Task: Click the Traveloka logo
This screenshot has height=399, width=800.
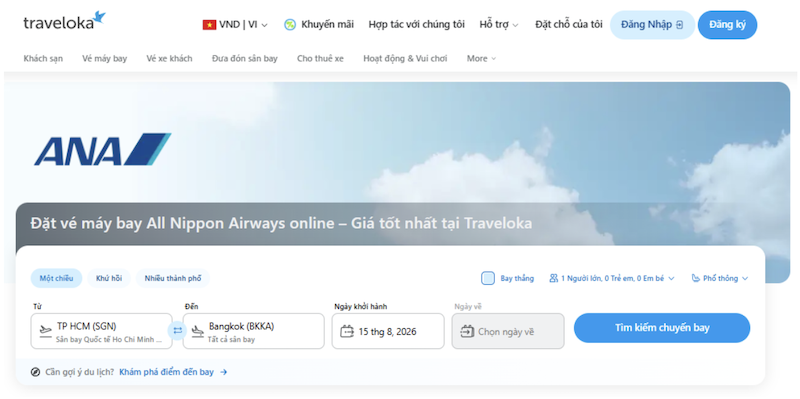Action: 64,21
